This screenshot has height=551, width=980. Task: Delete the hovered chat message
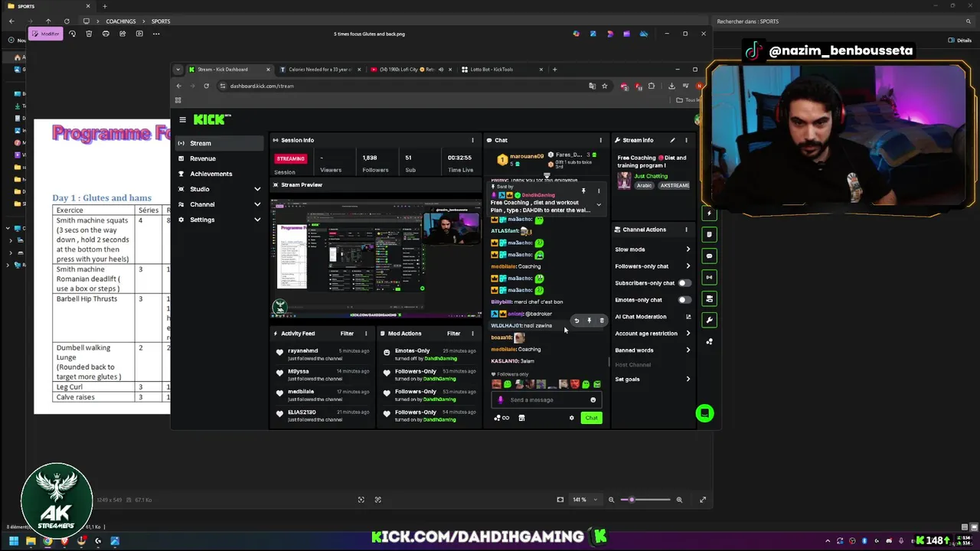tap(601, 321)
